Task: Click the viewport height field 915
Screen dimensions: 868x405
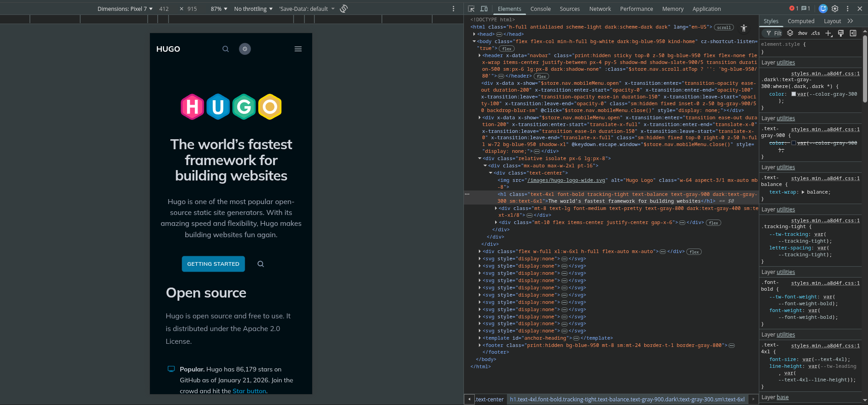Action: pyautogui.click(x=192, y=9)
